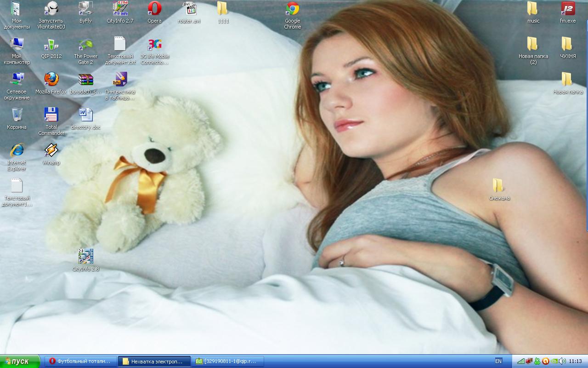Click the directory.doc Word document

(85, 115)
